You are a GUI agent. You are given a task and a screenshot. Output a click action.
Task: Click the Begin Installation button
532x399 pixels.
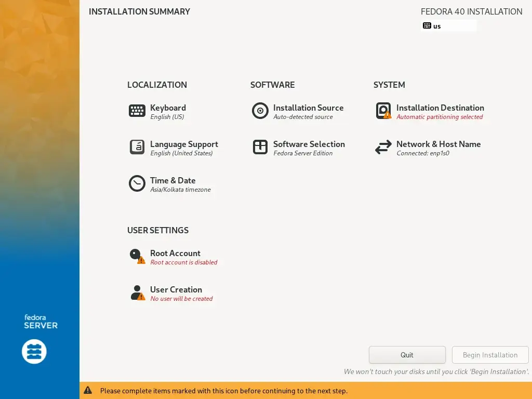coord(490,355)
